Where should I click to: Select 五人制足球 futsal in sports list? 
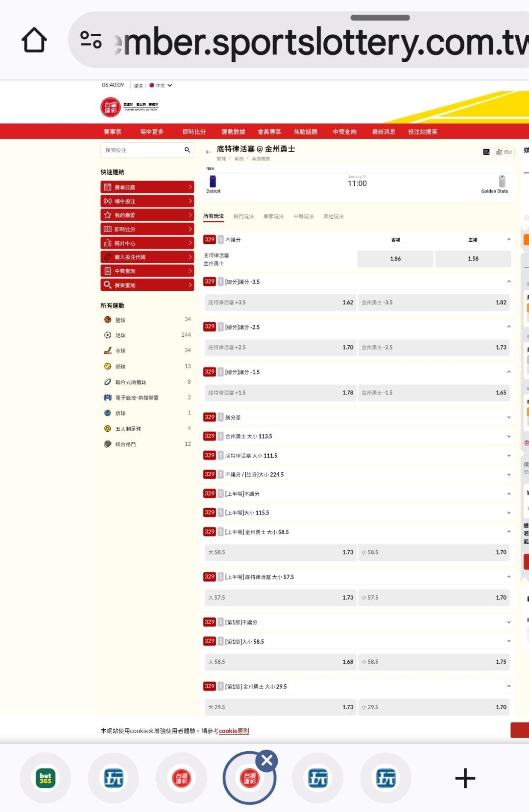tap(147, 429)
